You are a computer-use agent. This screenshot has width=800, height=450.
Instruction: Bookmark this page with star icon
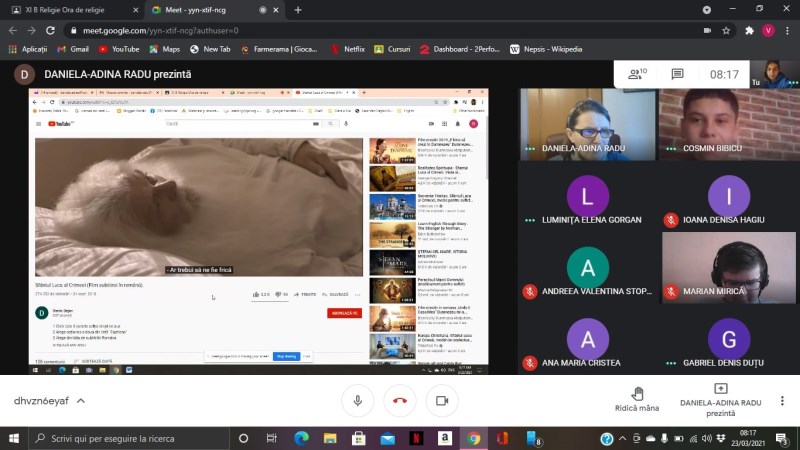click(x=726, y=31)
